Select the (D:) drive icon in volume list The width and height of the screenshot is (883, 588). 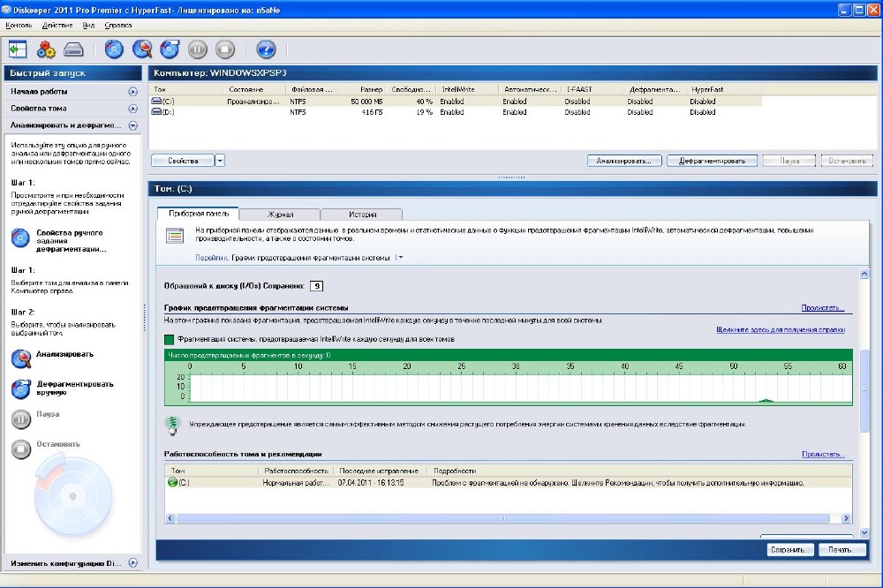coord(156,112)
